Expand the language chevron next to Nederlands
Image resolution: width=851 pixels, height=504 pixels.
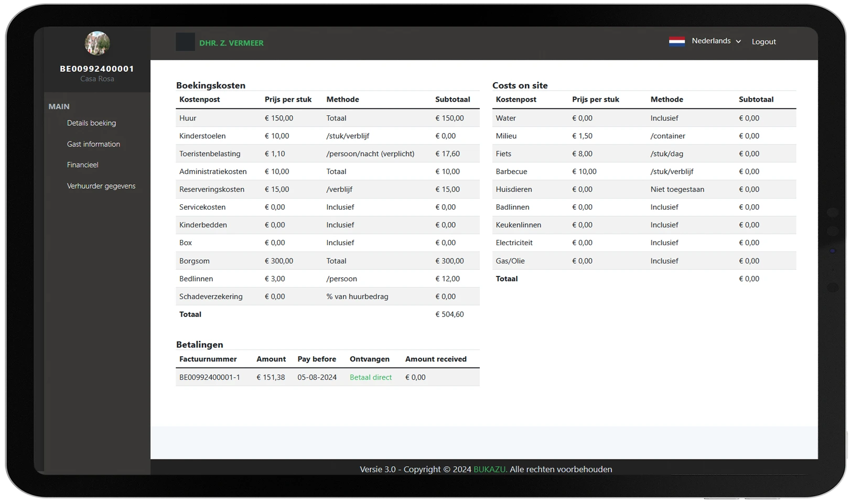738,41
